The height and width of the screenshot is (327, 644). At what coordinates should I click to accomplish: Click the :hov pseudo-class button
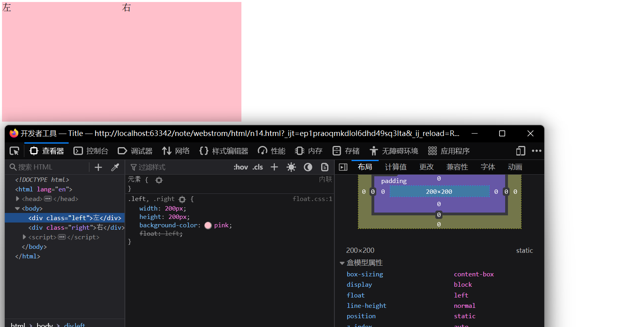pos(241,167)
